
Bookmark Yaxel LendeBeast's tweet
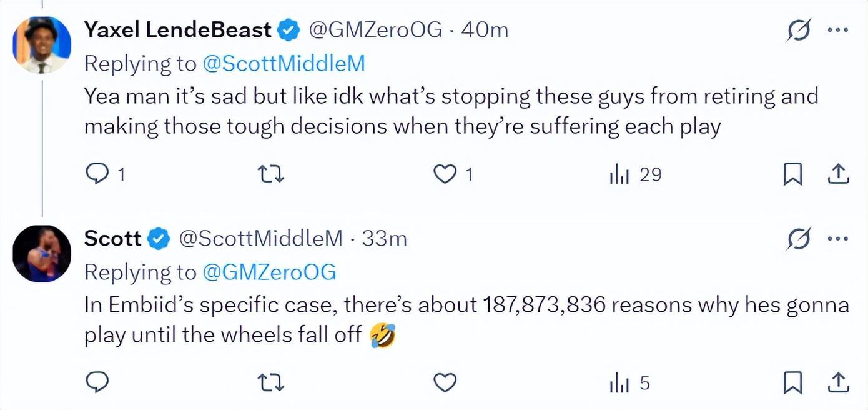coord(792,174)
